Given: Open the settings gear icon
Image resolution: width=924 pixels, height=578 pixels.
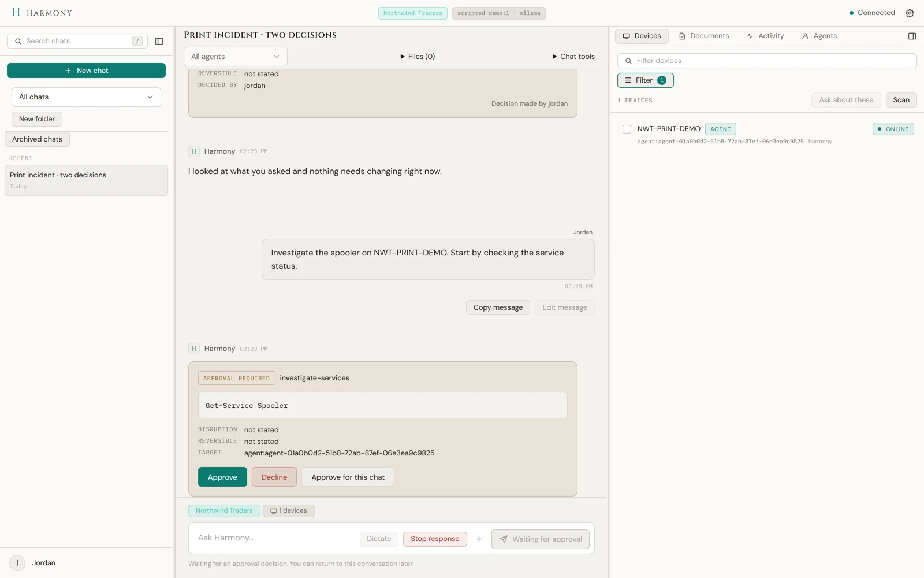Looking at the screenshot, I should pyautogui.click(x=910, y=13).
